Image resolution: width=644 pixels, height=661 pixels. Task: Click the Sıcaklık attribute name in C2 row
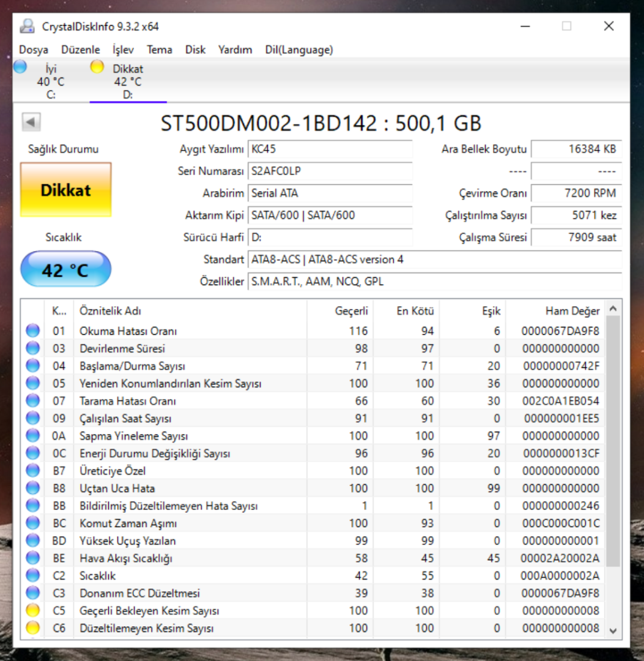98,575
